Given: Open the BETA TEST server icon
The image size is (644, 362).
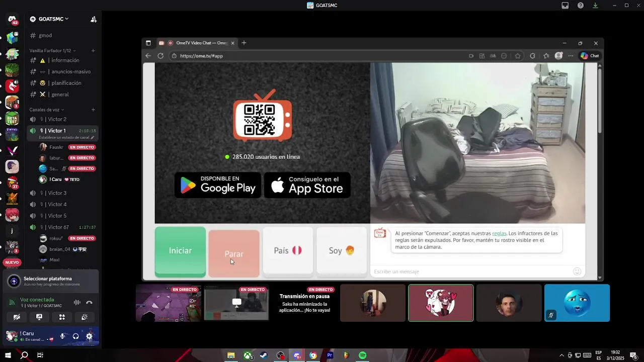Looking at the screenshot, I should [12, 118].
